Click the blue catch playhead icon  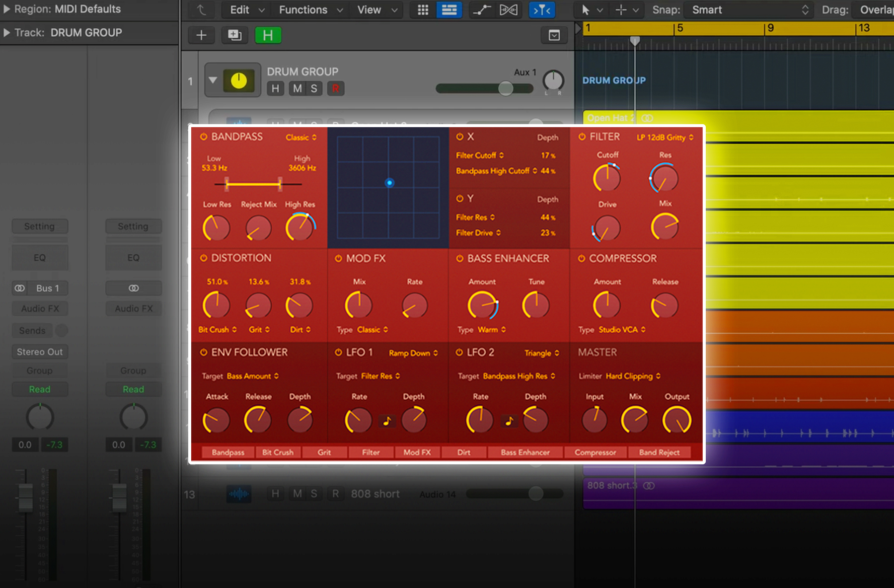pyautogui.click(x=542, y=10)
